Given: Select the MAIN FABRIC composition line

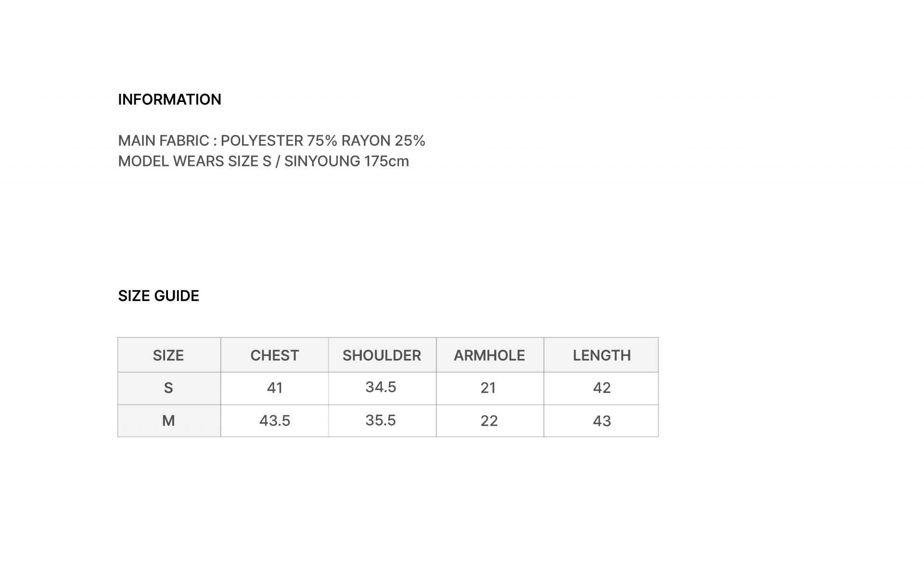Looking at the screenshot, I should [271, 141].
